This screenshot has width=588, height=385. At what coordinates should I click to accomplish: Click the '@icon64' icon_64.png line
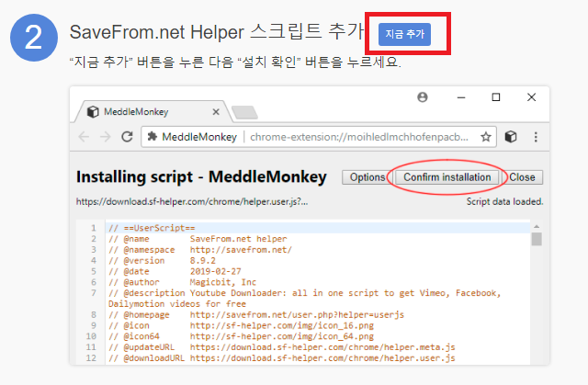point(241,336)
